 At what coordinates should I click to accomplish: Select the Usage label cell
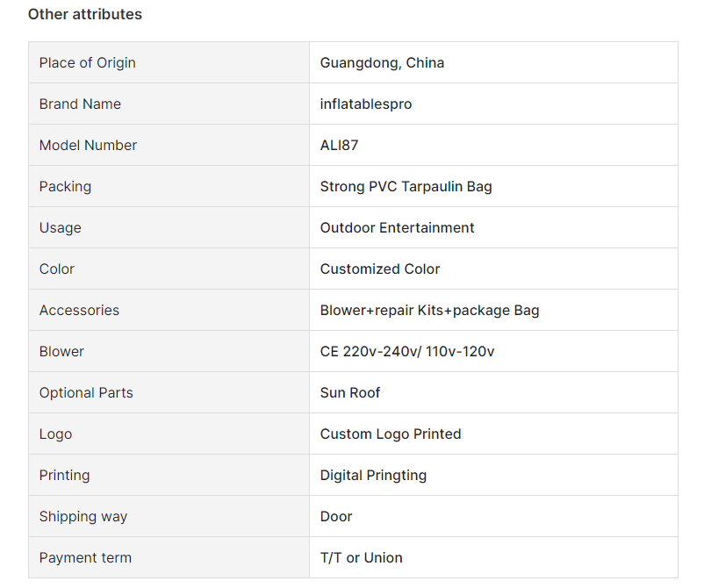169,227
